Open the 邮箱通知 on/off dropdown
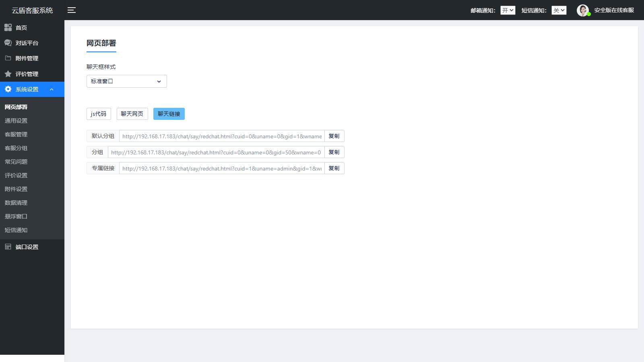 point(508,10)
